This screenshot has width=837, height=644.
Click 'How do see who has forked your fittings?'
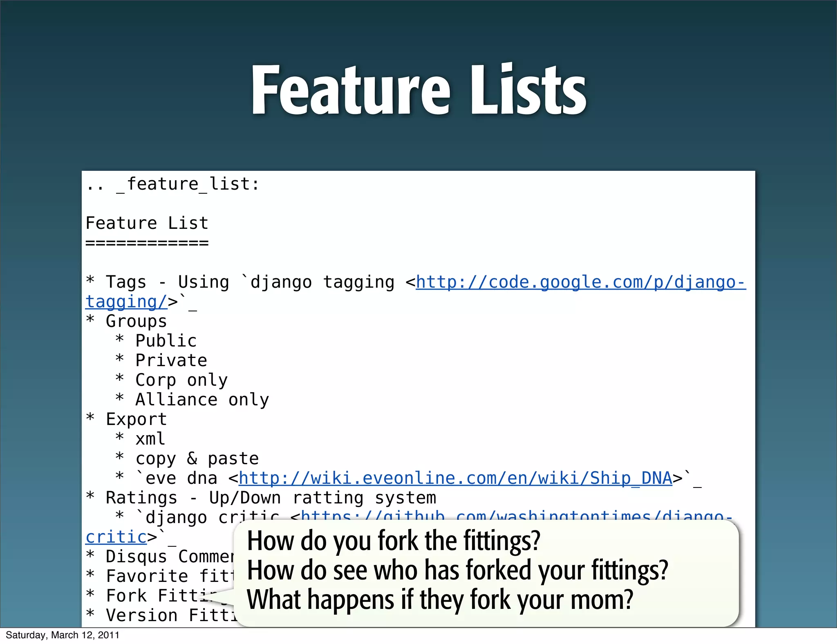coord(458,570)
